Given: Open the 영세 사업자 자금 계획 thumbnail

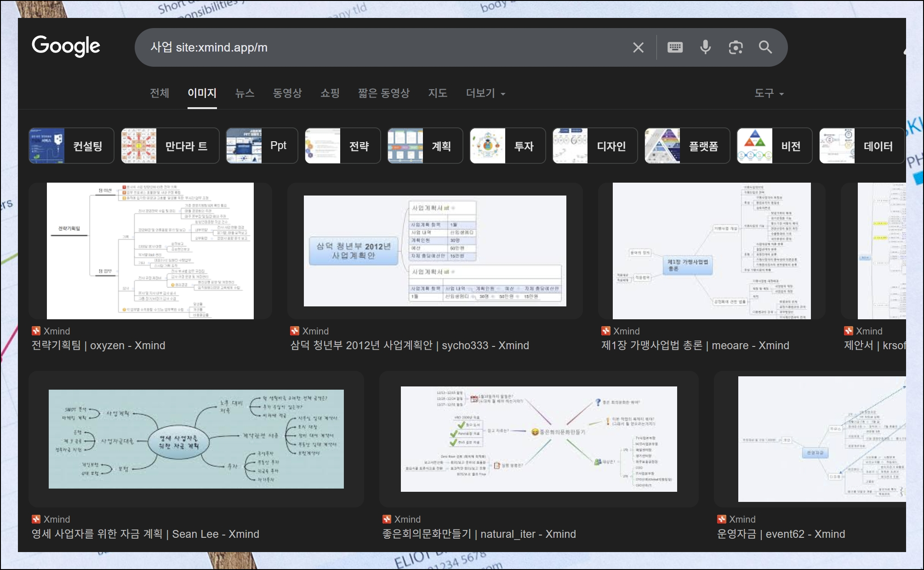Looking at the screenshot, I should click(196, 439).
